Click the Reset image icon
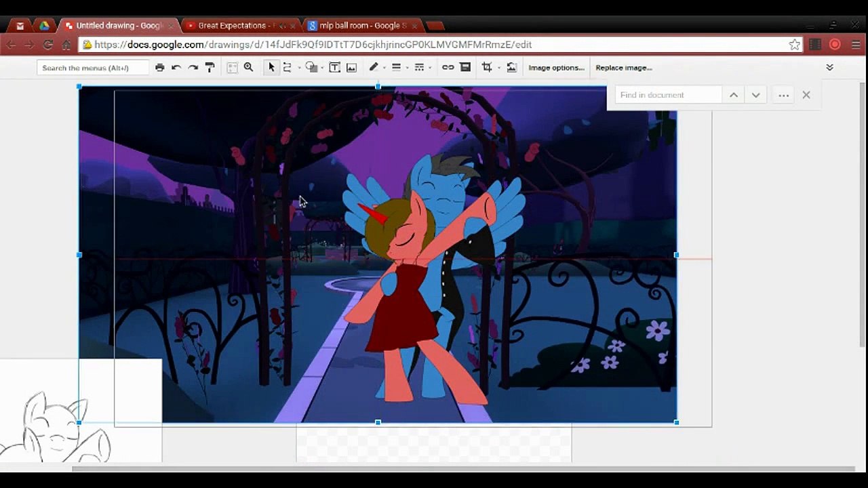The height and width of the screenshot is (488, 868). (x=511, y=67)
